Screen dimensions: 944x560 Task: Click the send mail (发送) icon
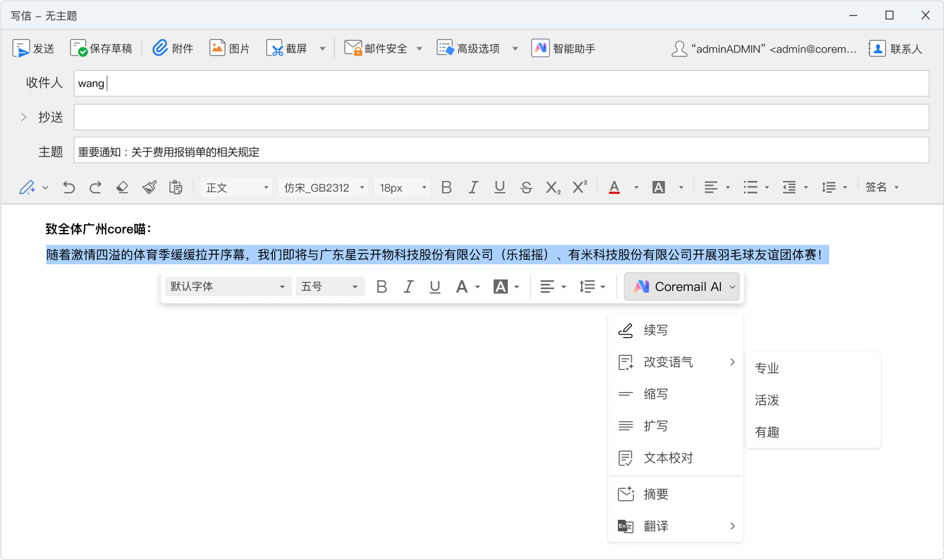(x=21, y=48)
